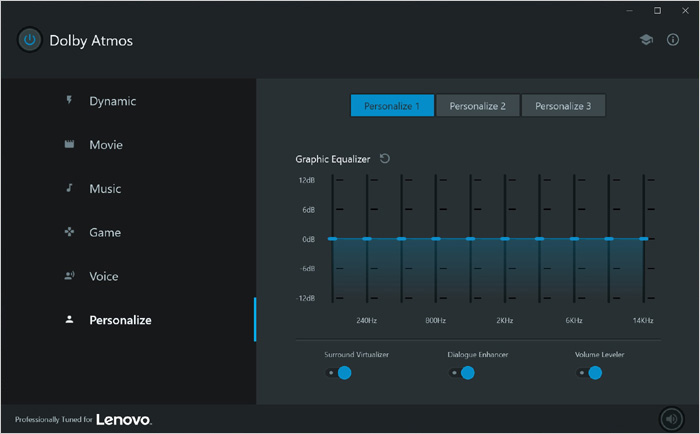
Task: Switch to the Personalize 3 tab
Action: pyautogui.click(x=563, y=105)
